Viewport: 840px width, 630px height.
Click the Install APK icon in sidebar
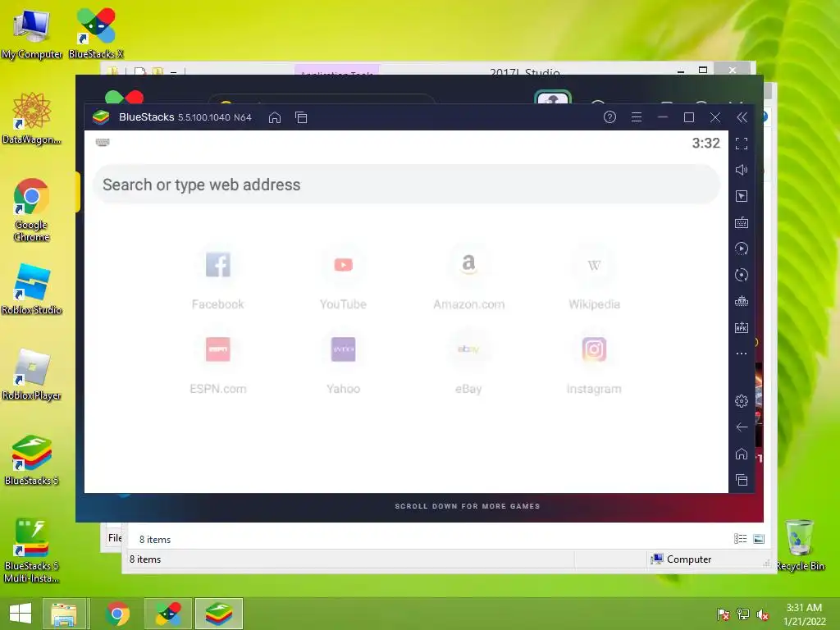[x=742, y=327]
